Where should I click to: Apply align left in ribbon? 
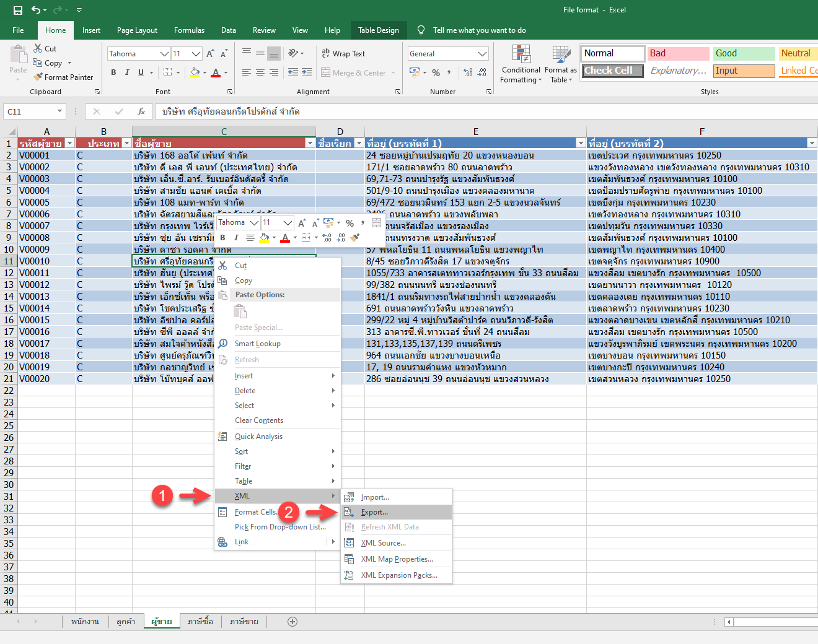[x=246, y=72]
